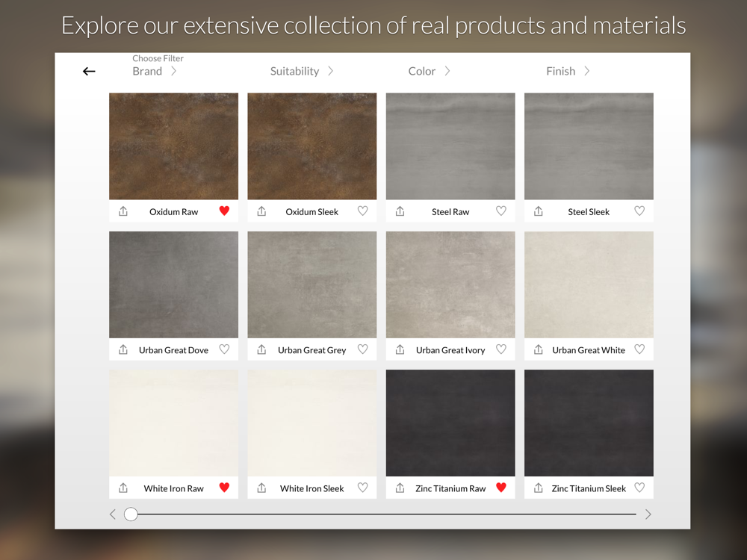This screenshot has width=747, height=560.
Task: Share the Urban Great Grey material
Action: pyautogui.click(x=261, y=349)
